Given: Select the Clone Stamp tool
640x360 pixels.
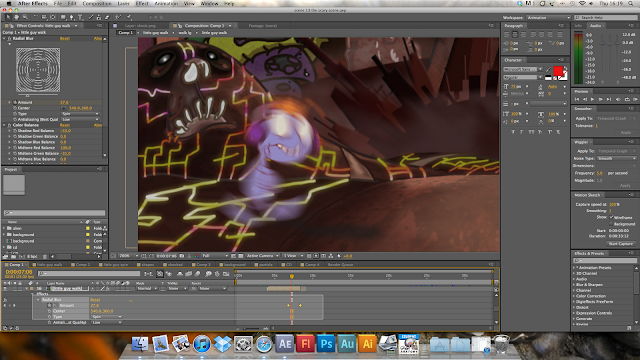Looking at the screenshot, I should click(99, 17).
